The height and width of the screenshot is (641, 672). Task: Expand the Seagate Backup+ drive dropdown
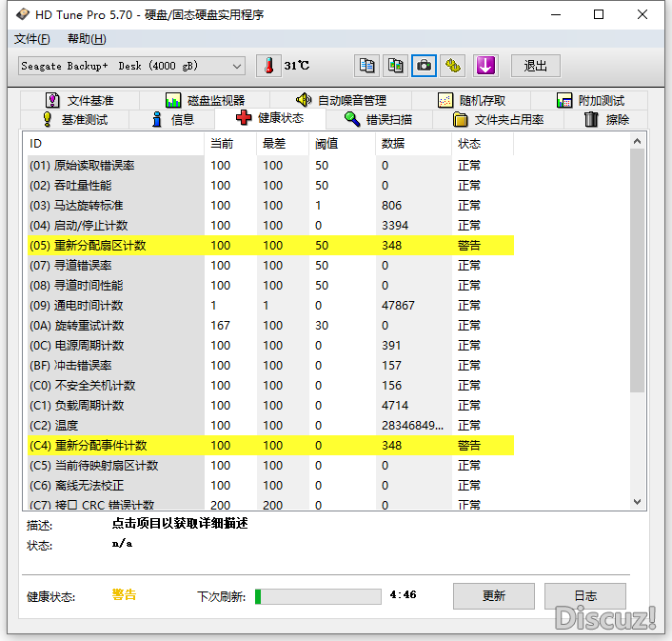point(236,66)
